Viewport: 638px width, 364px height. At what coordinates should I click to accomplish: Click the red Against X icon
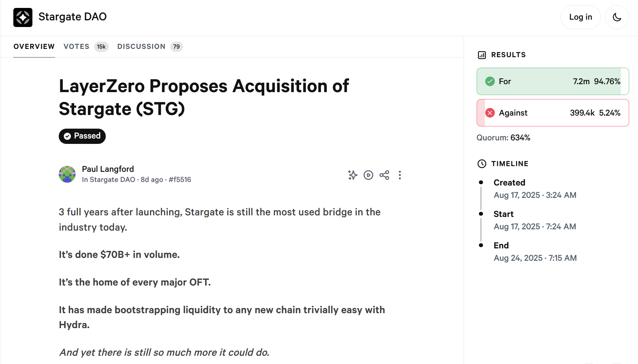(490, 113)
